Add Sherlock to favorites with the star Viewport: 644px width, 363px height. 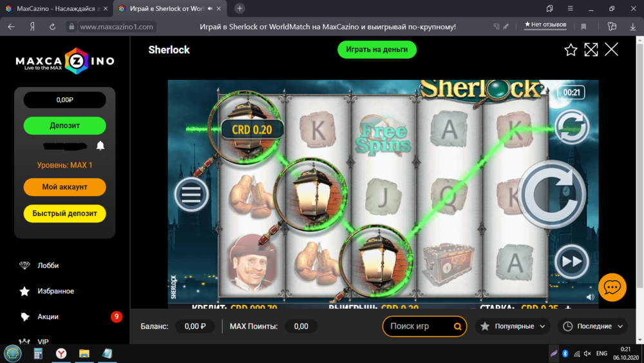(571, 50)
